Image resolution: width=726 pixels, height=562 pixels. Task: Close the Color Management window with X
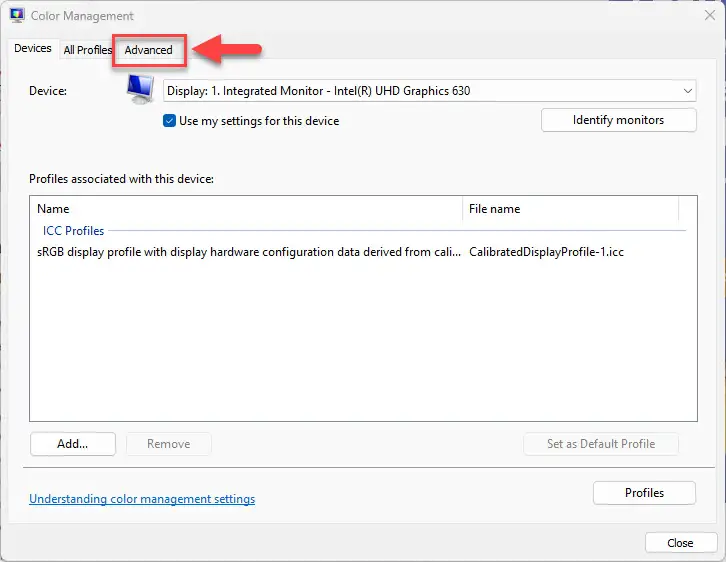pos(709,15)
